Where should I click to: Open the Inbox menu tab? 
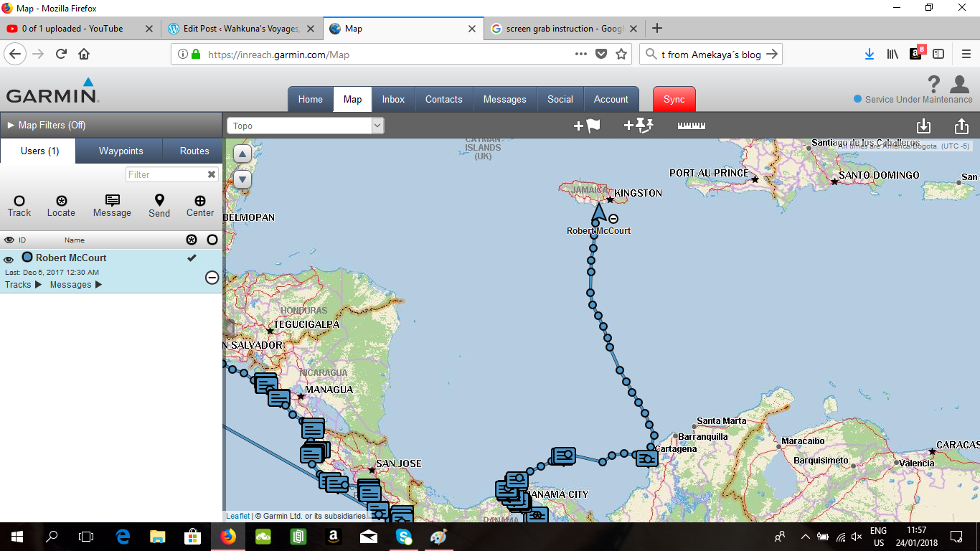[x=393, y=99]
